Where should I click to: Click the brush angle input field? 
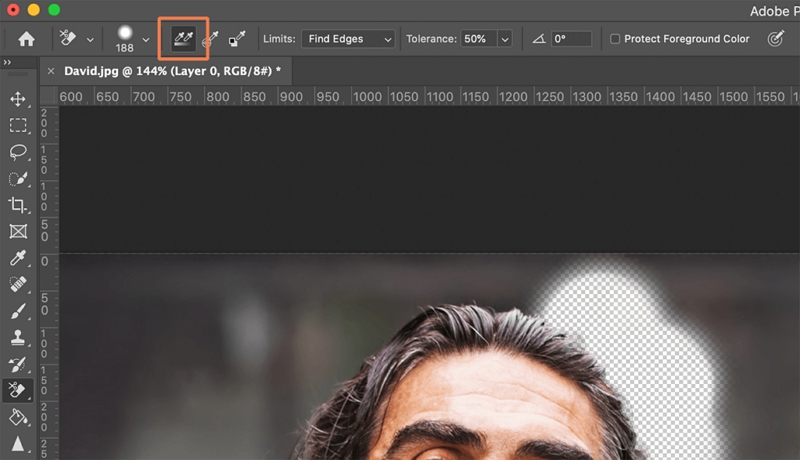tap(571, 39)
